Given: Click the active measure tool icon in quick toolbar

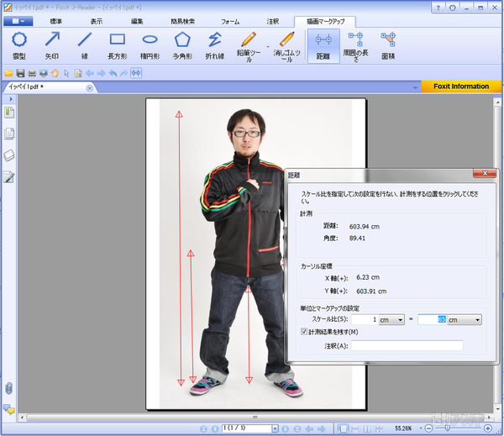Looking at the screenshot, I should pyautogui.click(x=136, y=73).
